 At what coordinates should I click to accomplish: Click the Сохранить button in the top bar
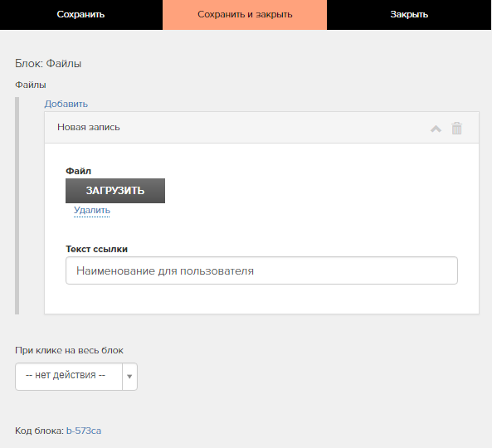tap(81, 15)
